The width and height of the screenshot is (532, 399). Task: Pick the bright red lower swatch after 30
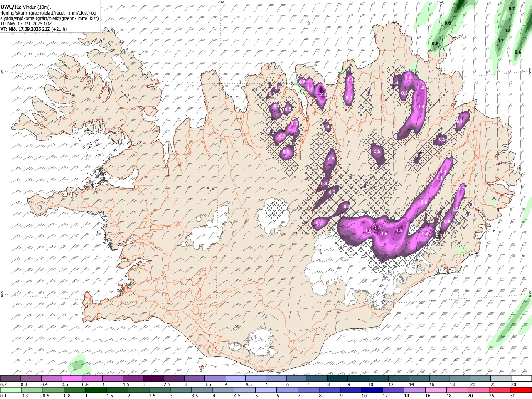click(521, 390)
